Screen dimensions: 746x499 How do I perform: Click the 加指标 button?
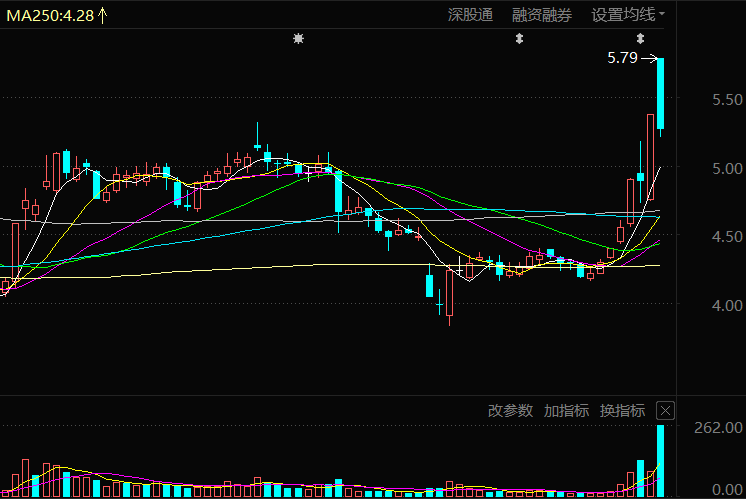tap(566, 411)
